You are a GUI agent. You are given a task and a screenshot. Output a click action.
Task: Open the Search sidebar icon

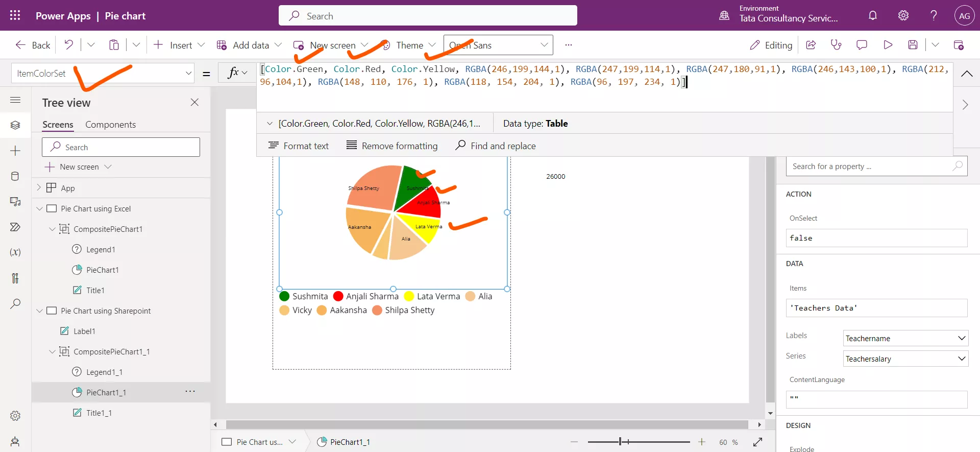[x=15, y=304]
